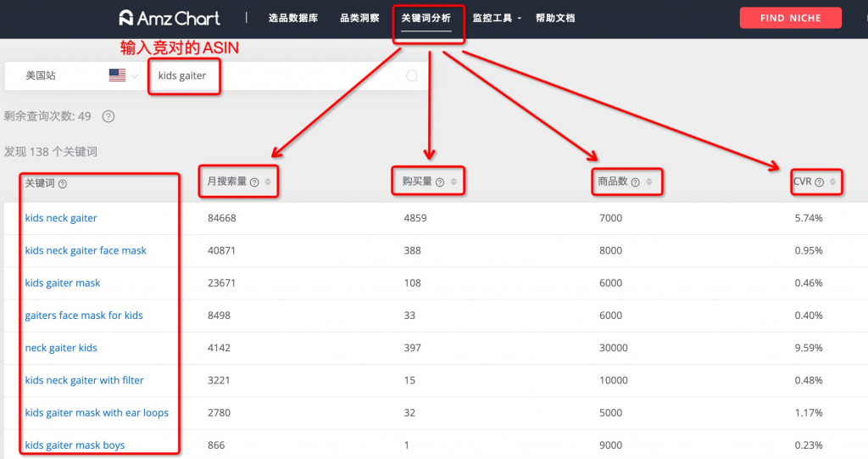868x459 pixels.
Task: Sort by 购买量 arrows
Action: pos(454,182)
